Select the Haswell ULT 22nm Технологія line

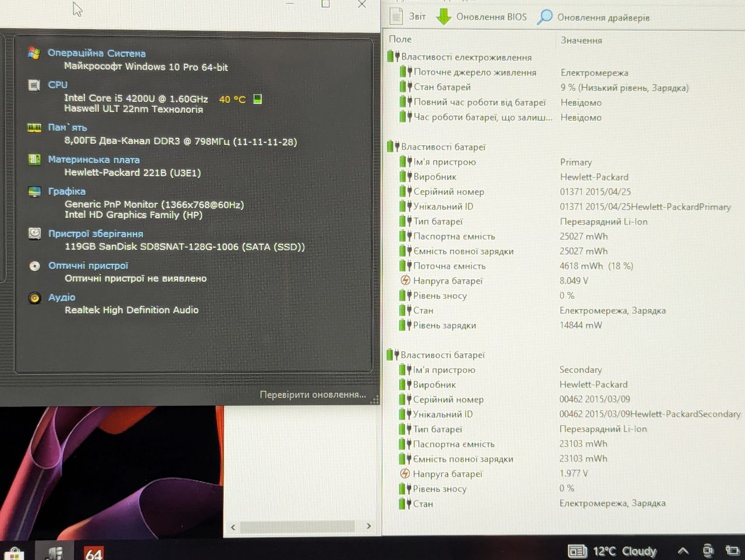point(133,109)
